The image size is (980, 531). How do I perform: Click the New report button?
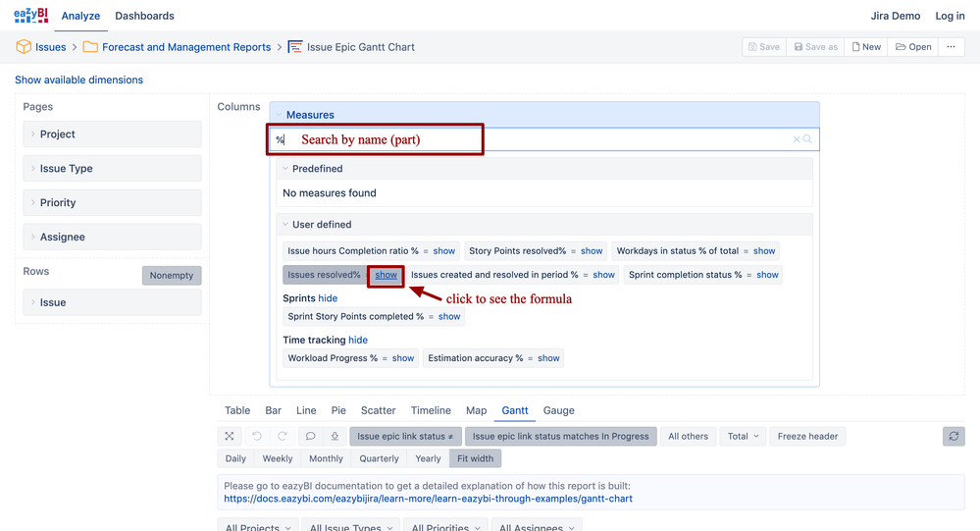pos(865,47)
